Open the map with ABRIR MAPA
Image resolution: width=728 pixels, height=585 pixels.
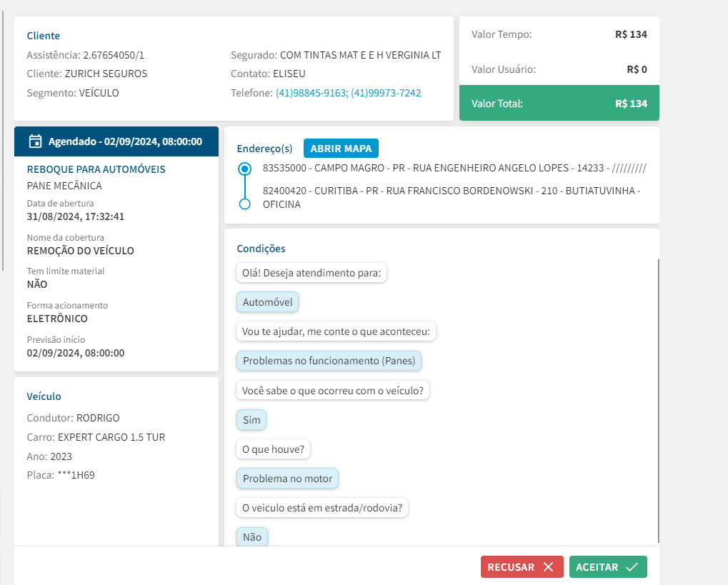[341, 149]
